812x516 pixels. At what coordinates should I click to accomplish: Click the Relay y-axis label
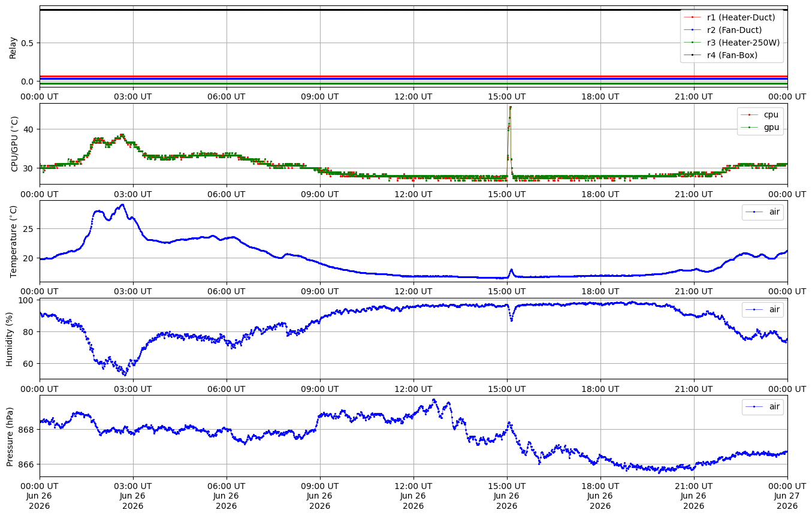[13, 47]
